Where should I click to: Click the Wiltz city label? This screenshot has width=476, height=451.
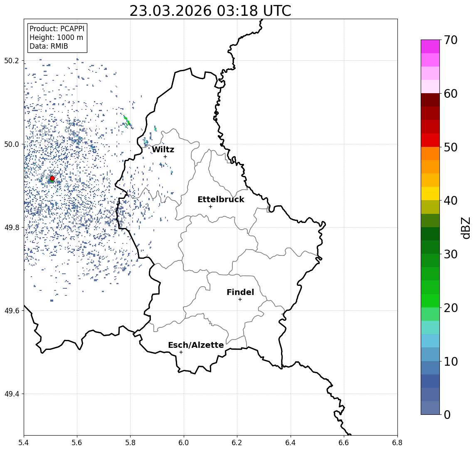(163, 149)
